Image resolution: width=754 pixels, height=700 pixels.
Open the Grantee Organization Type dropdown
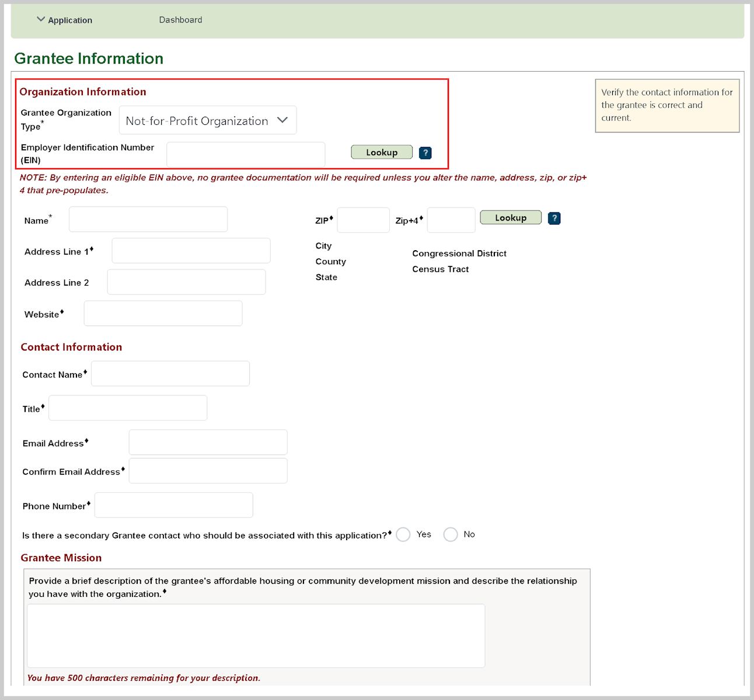tap(208, 121)
